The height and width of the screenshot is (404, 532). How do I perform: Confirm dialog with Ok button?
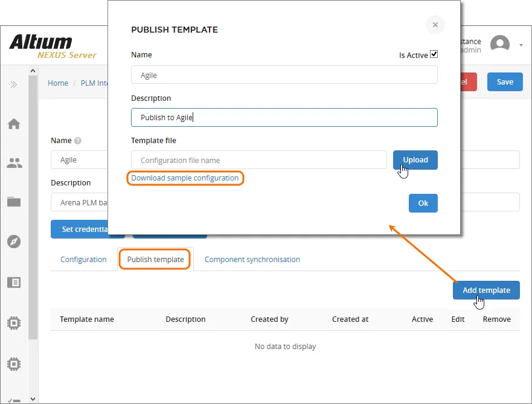pos(423,203)
